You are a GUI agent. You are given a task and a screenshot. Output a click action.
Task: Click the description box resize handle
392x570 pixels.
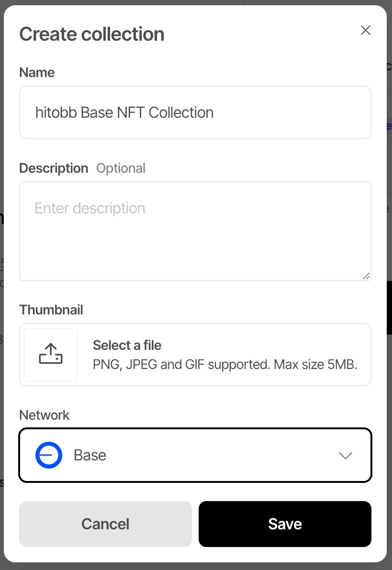click(366, 276)
